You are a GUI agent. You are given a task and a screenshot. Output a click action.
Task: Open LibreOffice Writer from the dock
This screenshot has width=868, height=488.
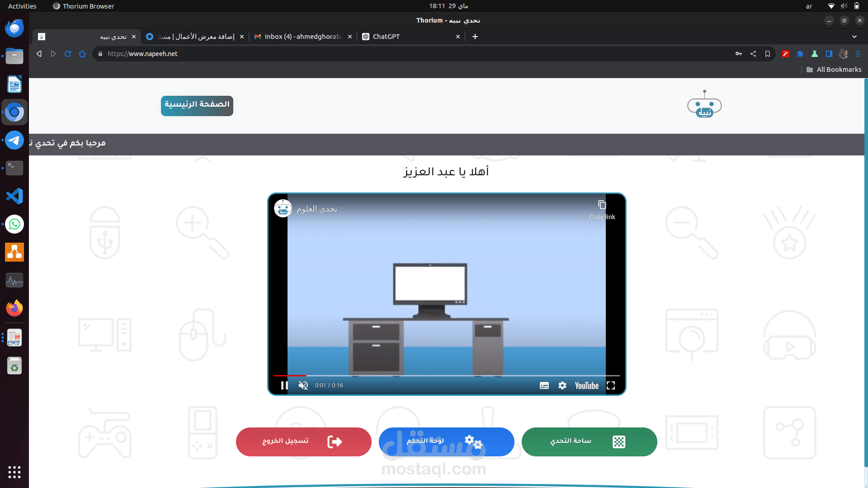14,84
